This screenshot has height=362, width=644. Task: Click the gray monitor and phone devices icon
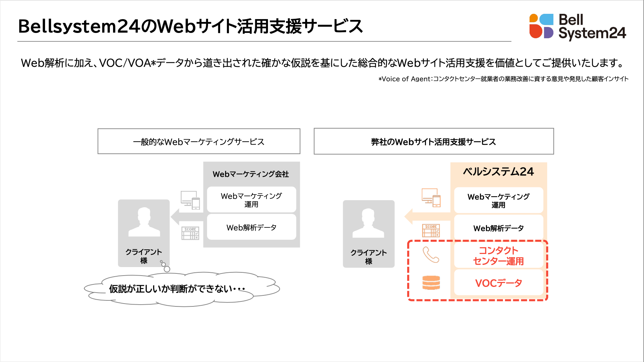(190, 200)
